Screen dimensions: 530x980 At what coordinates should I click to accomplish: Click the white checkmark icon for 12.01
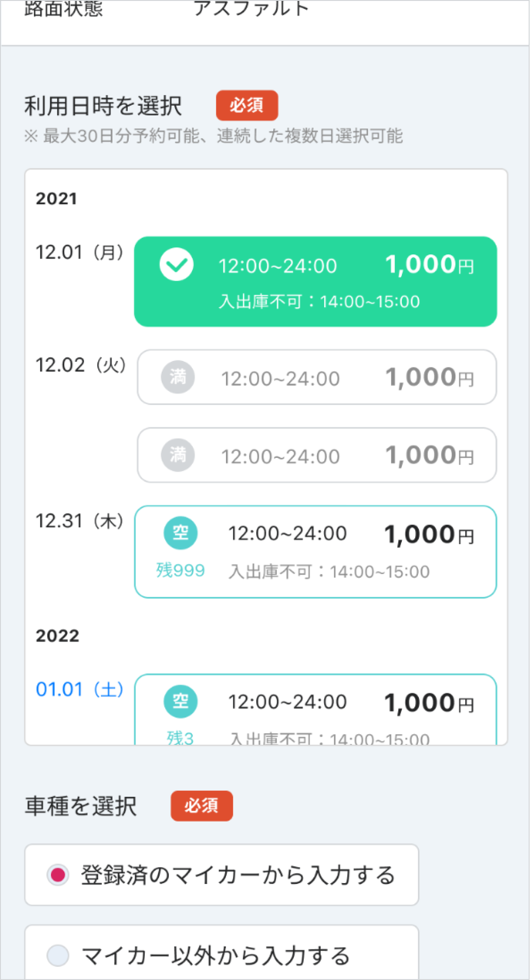click(176, 265)
